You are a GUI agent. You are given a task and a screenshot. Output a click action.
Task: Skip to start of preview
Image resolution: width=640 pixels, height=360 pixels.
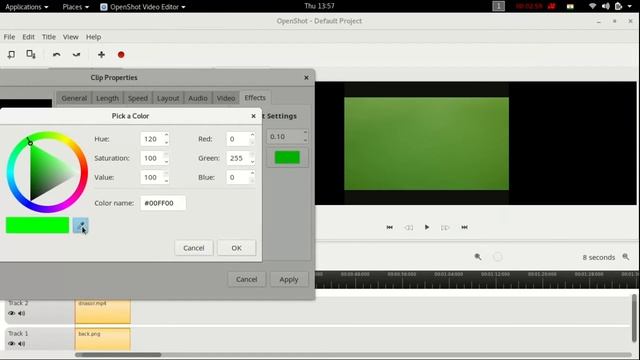pos(389,227)
